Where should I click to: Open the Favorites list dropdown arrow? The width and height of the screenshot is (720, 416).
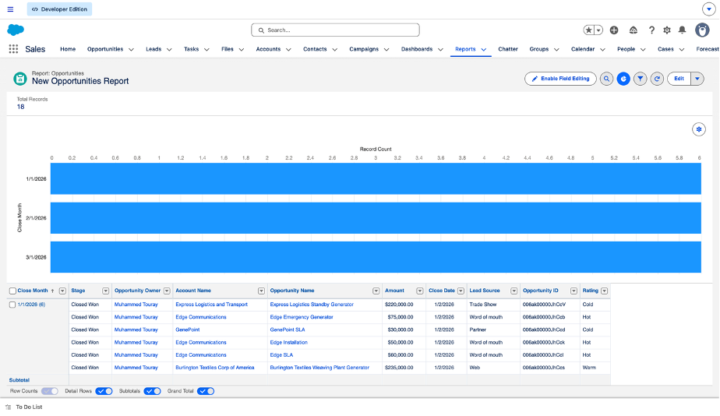(598, 30)
